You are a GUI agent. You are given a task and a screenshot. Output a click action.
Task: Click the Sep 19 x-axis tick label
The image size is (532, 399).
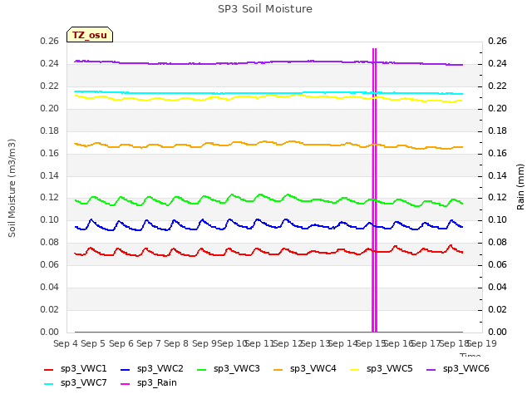pos(482,343)
